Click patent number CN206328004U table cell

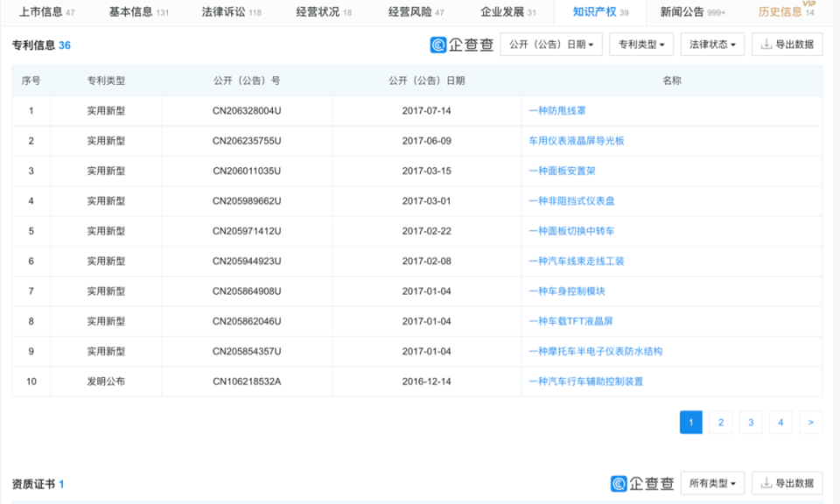(246, 110)
